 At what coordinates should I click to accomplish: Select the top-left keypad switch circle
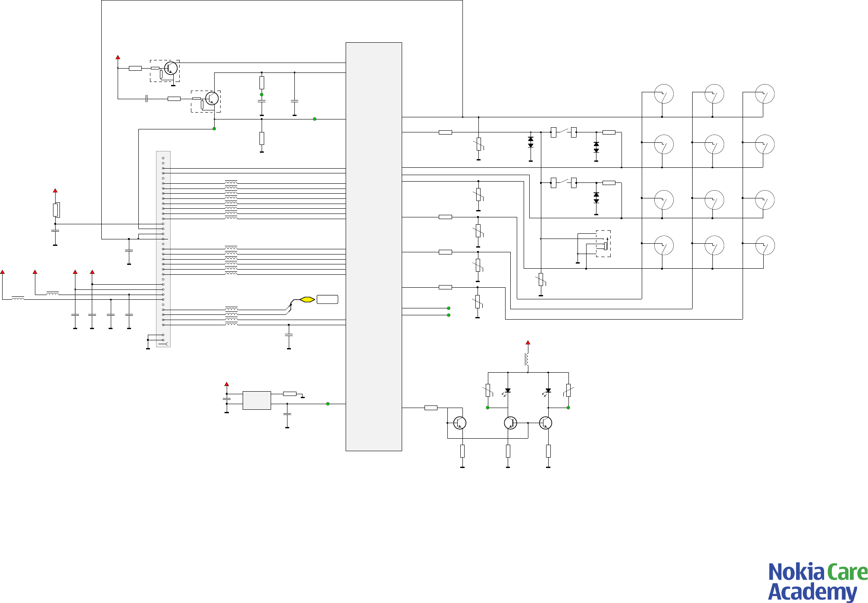pyautogui.click(x=664, y=94)
